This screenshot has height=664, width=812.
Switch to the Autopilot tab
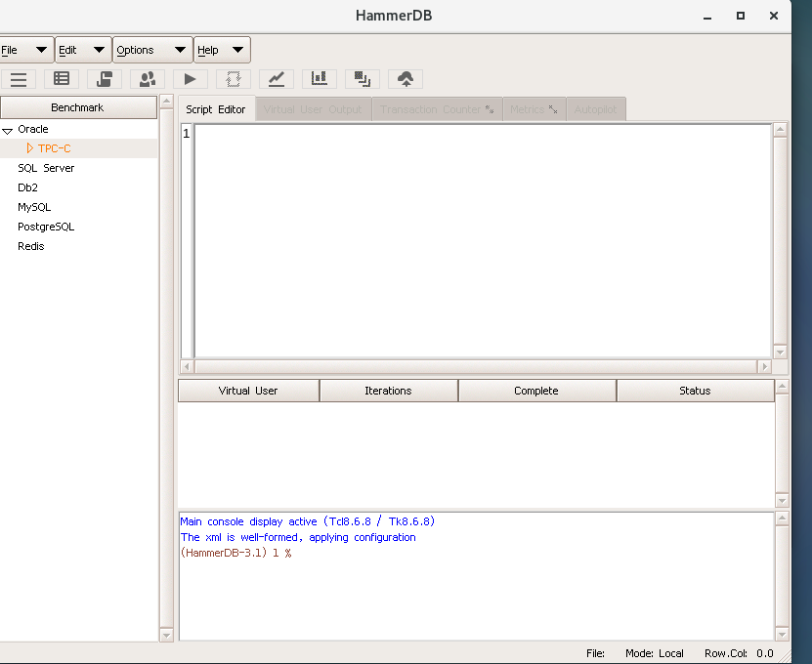pyautogui.click(x=595, y=109)
